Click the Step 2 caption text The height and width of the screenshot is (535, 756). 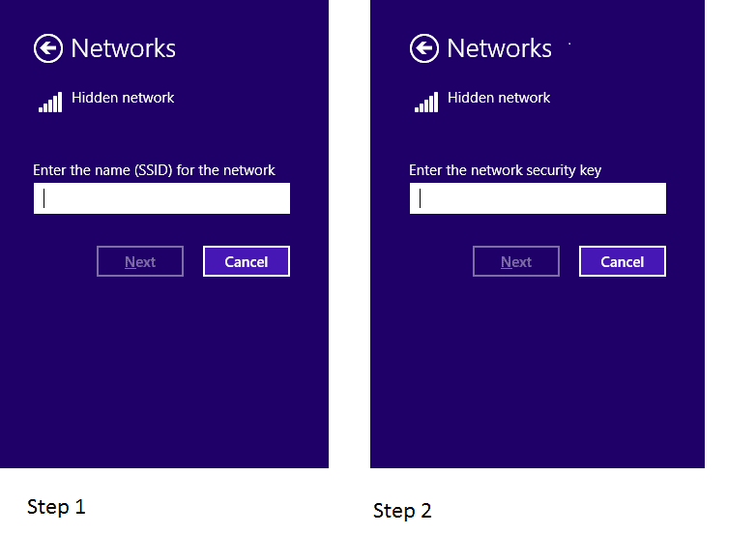(402, 510)
